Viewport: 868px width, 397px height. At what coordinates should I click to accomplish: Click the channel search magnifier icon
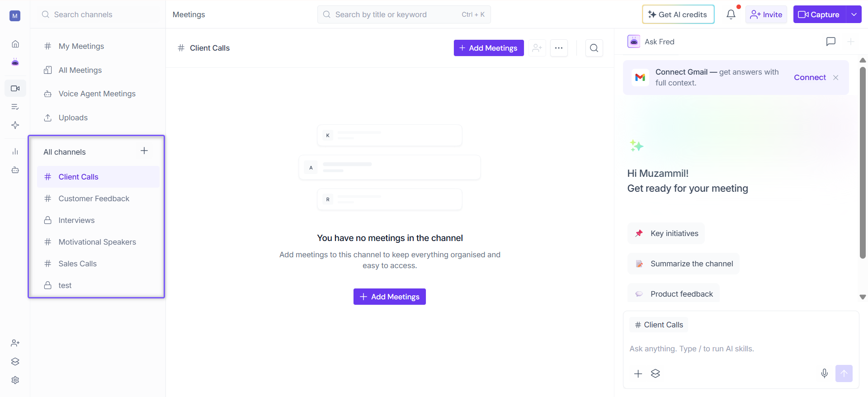pyautogui.click(x=594, y=48)
